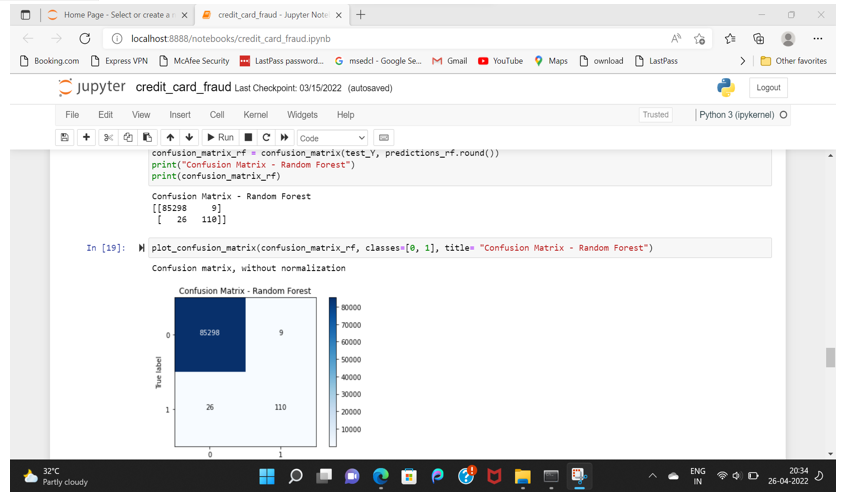Run the selected cell

click(x=220, y=137)
